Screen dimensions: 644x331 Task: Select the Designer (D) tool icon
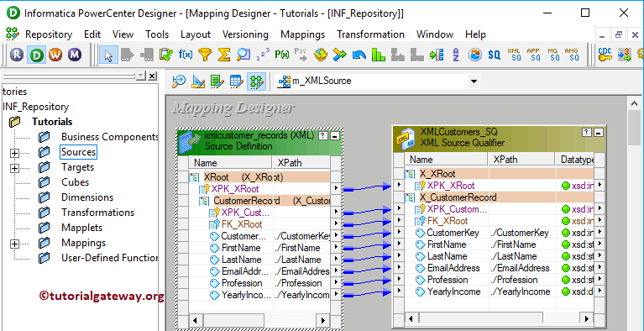[36, 55]
